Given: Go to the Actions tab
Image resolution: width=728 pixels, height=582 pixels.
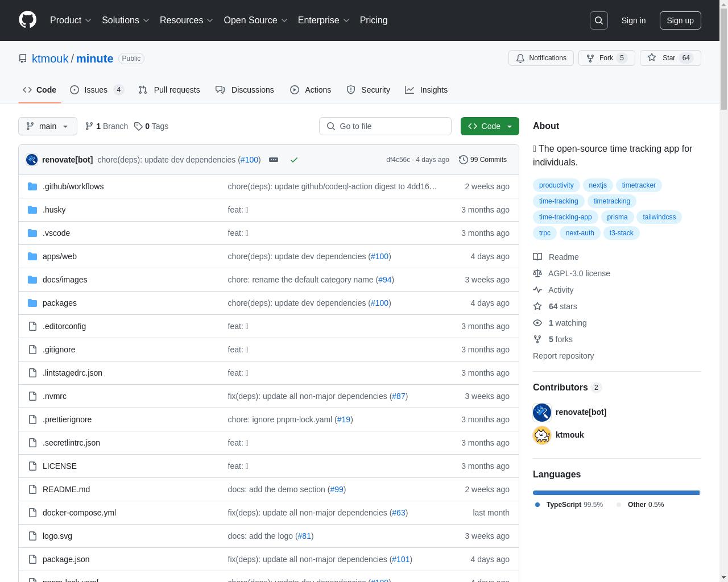Looking at the screenshot, I should (311, 90).
